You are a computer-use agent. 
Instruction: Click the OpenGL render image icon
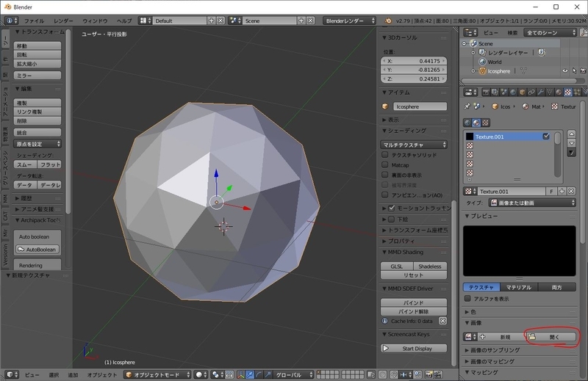pyautogui.click(x=429, y=374)
